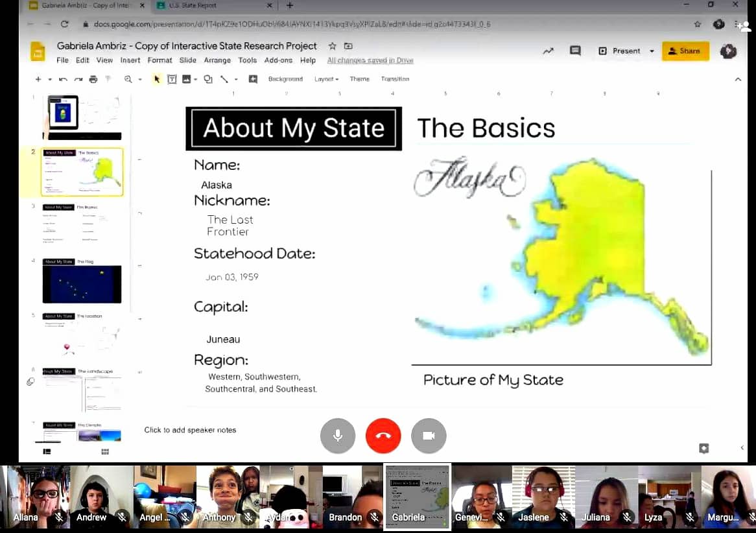Screen dimensions: 756x533
Task: View the activity dashboard trend icon
Action: pos(548,51)
